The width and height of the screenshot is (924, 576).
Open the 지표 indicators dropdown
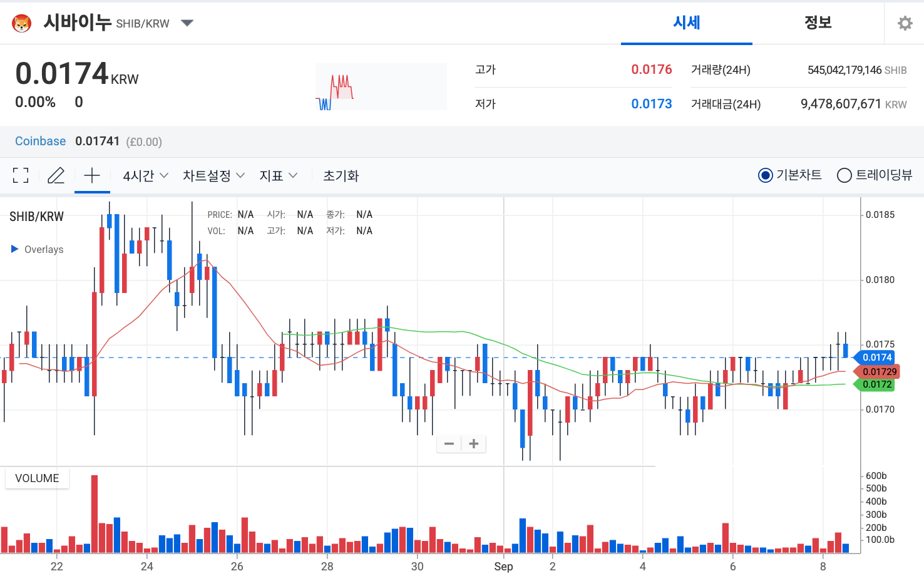pyautogui.click(x=278, y=176)
